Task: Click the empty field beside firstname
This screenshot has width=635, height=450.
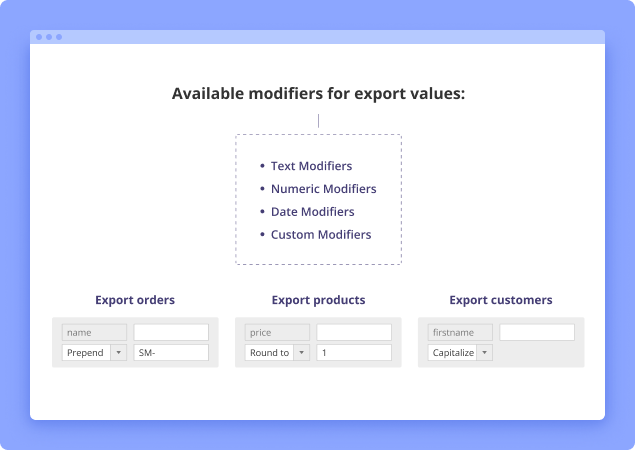Action: tap(537, 332)
